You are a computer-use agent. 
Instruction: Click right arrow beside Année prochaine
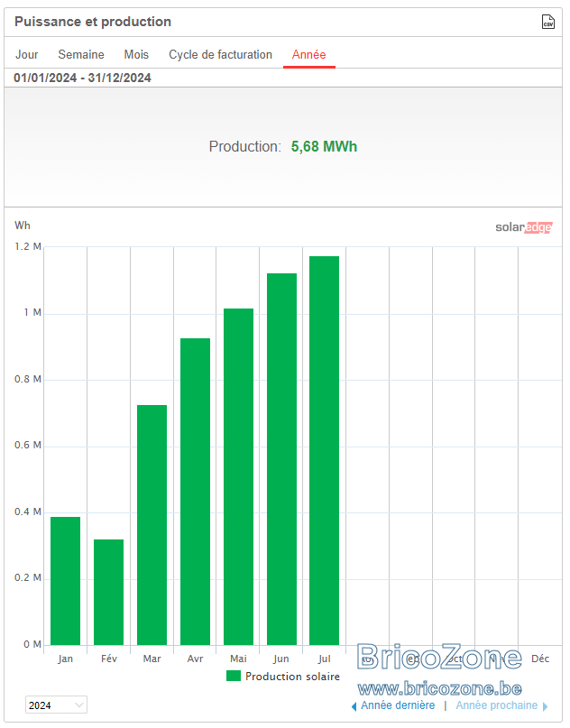point(545,706)
